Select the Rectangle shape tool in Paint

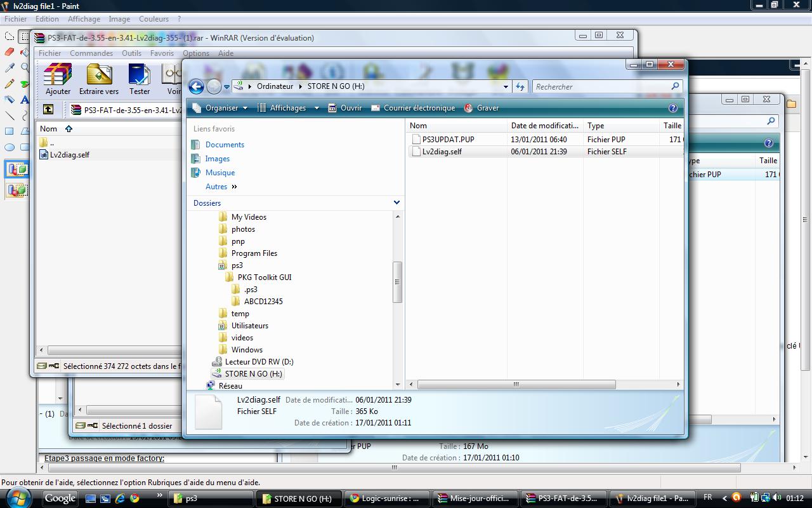(x=10, y=131)
